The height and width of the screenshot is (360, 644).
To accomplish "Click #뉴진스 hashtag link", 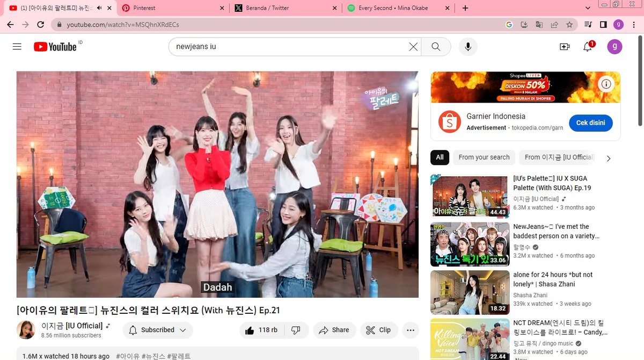I will (153, 356).
